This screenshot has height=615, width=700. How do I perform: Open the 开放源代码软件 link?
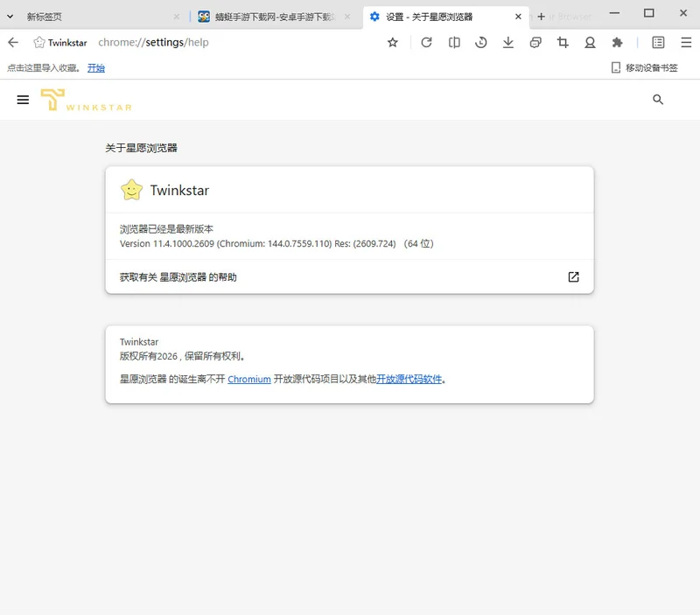click(x=409, y=379)
